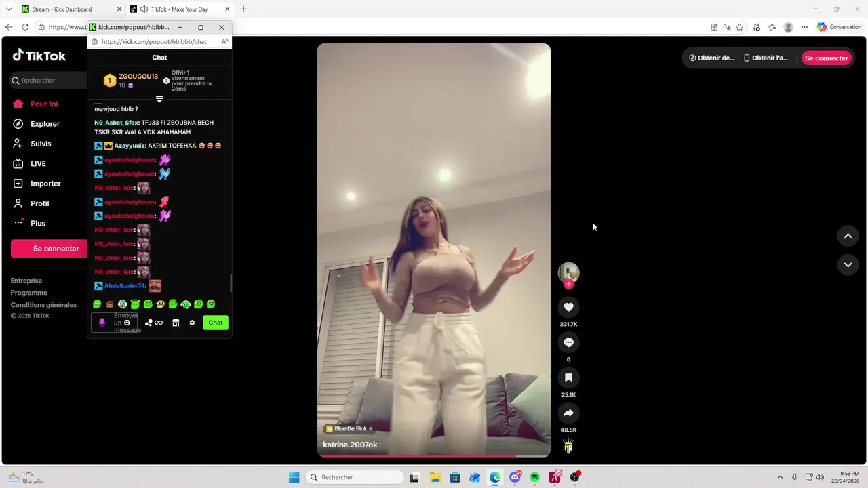The height and width of the screenshot is (488, 868).
Task: Follow creator with red plus badge
Action: point(568,284)
